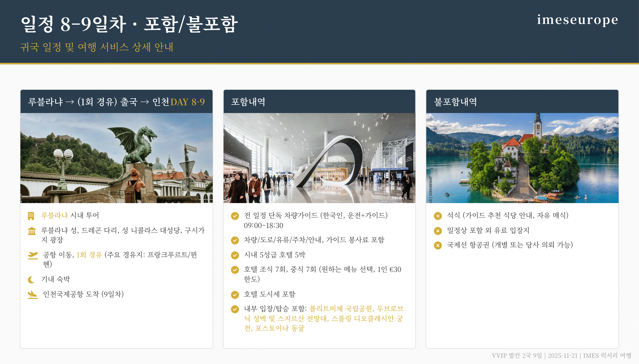Image resolution: width=639 pixels, height=364 pixels.
Task: Click the checkmark next to 전 일정 단독 차량가이드
Action: (x=235, y=216)
